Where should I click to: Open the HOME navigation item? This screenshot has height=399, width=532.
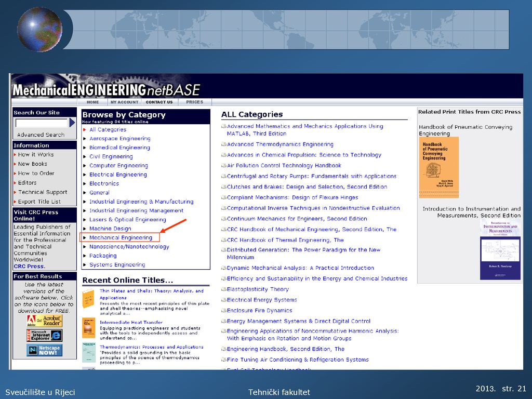point(92,102)
